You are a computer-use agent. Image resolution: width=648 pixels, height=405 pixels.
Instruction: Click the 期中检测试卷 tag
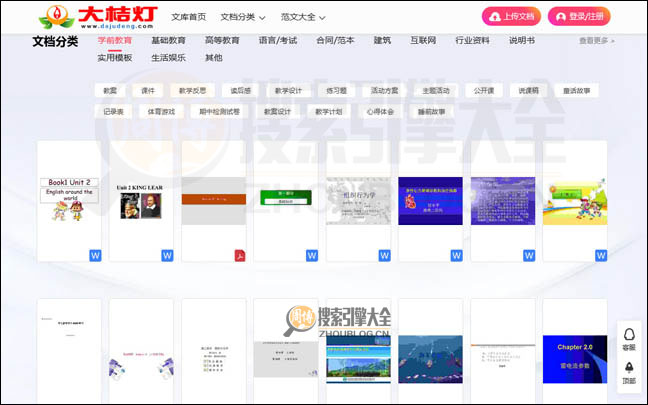[x=219, y=112]
